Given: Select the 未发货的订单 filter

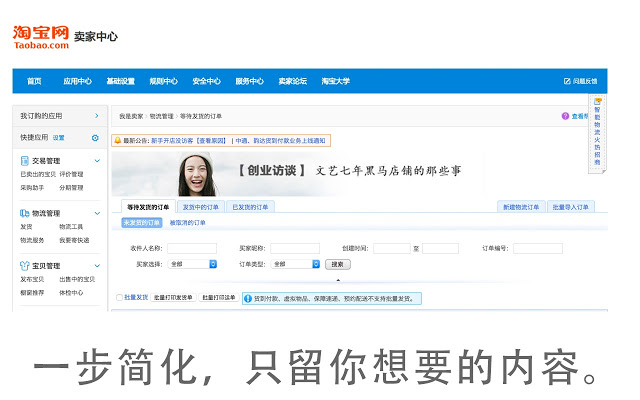Looking at the screenshot, I should pos(141,223).
